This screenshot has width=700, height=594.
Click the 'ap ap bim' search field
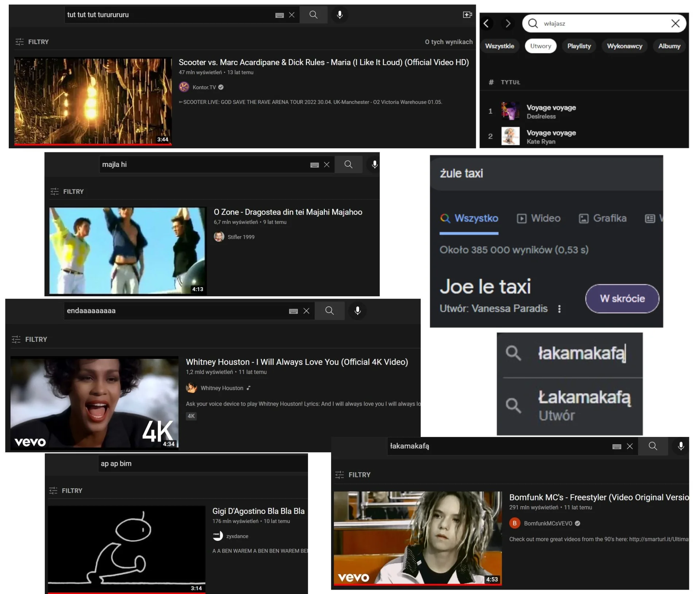click(x=203, y=464)
